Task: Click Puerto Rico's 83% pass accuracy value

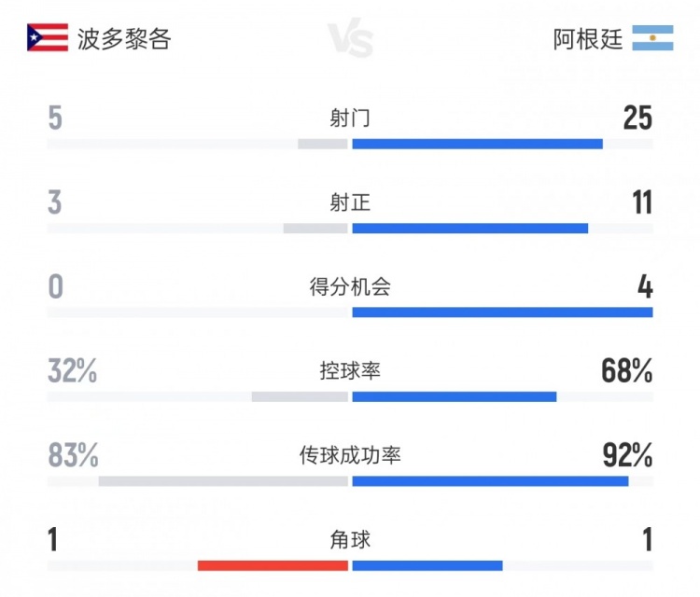Action: click(x=73, y=455)
